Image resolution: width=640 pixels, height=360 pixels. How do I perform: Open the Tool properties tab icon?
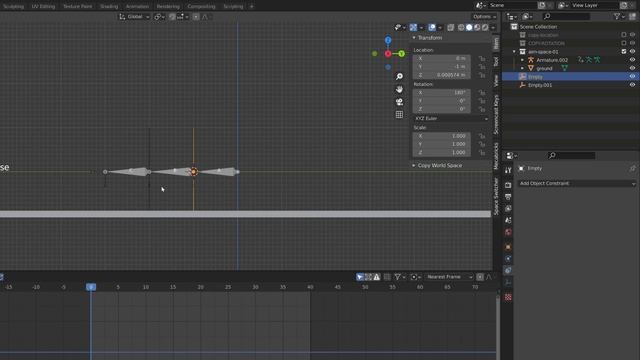[508, 170]
